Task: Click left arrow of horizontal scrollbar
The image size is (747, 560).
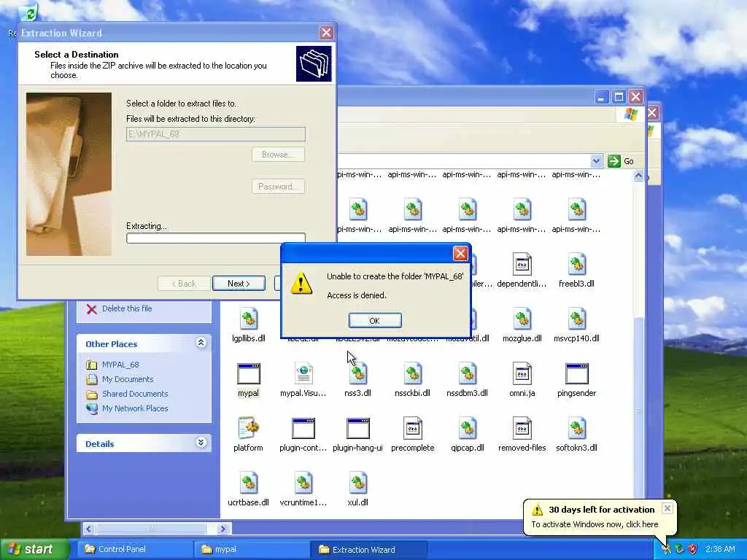Action: tap(88, 529)
